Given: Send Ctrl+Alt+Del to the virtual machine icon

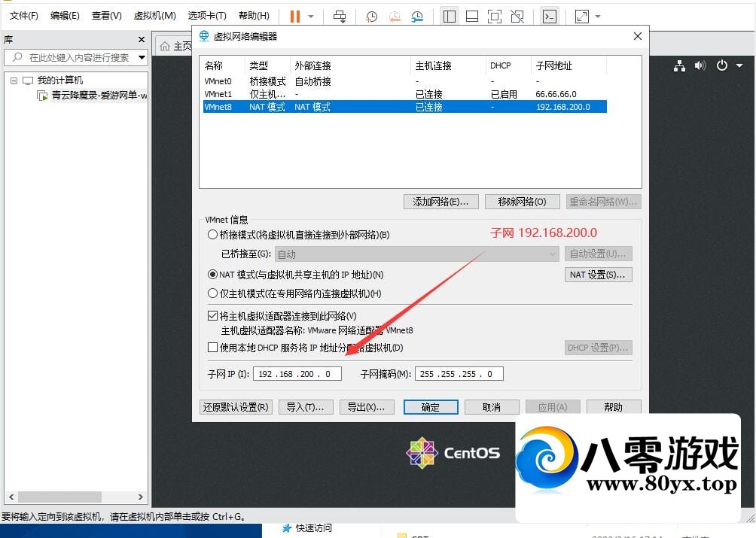Looking at the screenshot, I should 340,17.
